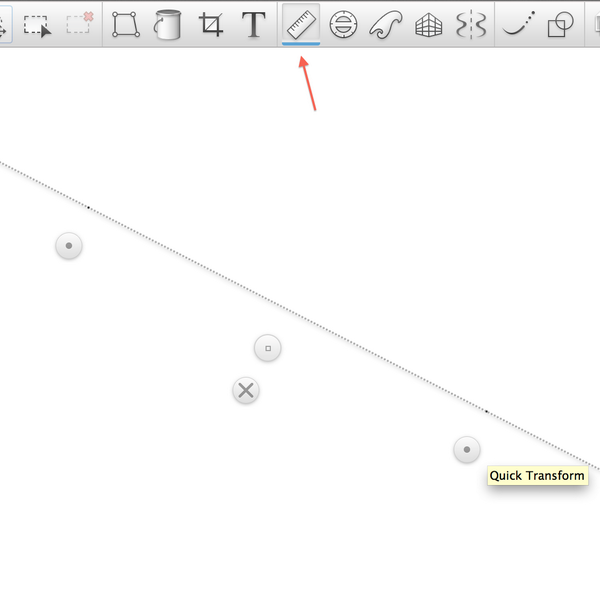Select the rectangular Select tool
The height and width of the screenshot is (591, 600).
37,26
